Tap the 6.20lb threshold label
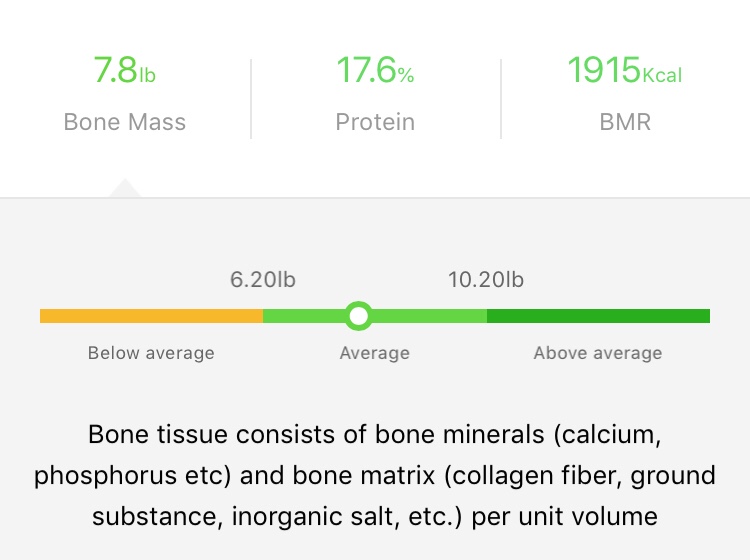This screenshot has height=560, width=750. pyautogui.click(x=263, y=279)
